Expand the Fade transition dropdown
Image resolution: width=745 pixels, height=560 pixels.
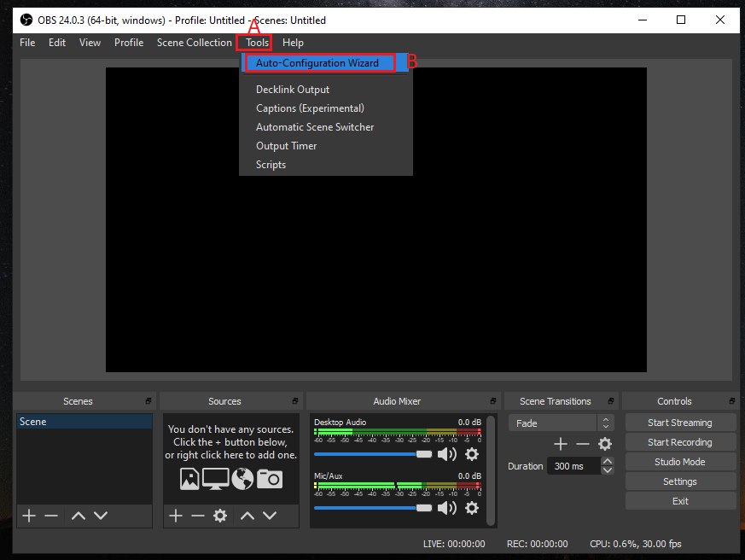606,423
